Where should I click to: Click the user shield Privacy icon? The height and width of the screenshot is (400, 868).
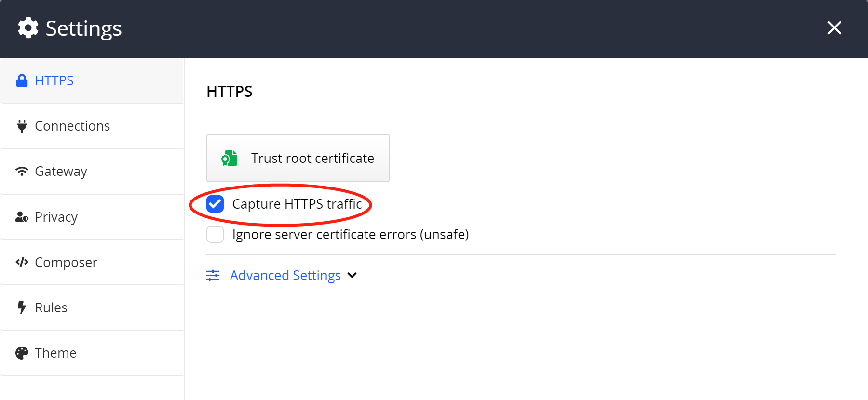click(x=22, y=217)
